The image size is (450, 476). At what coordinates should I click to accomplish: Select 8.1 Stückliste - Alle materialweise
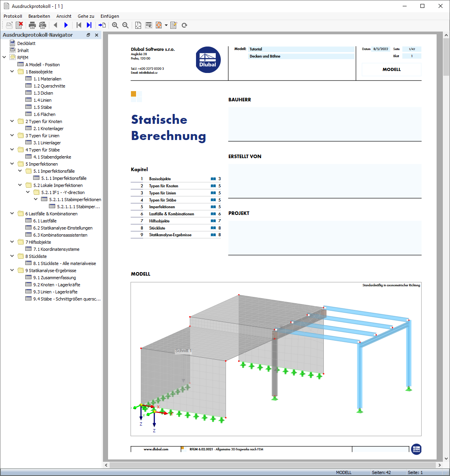65,263
